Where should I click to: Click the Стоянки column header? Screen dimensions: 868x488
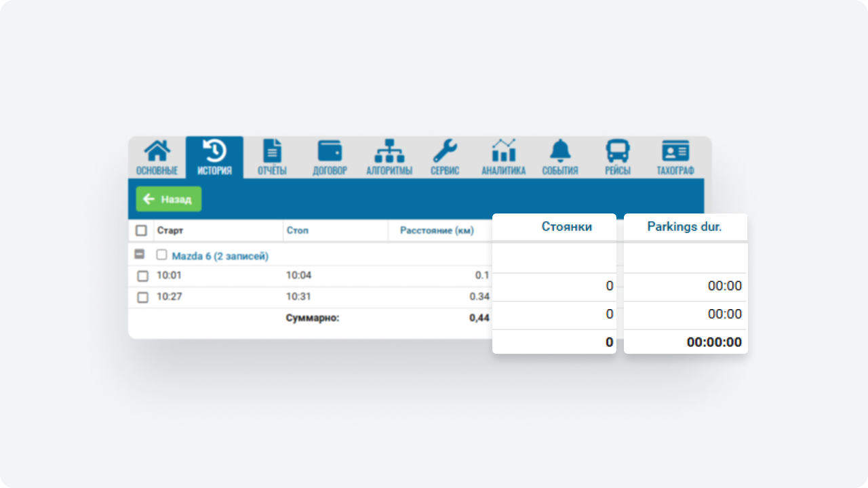pos(566,227)
